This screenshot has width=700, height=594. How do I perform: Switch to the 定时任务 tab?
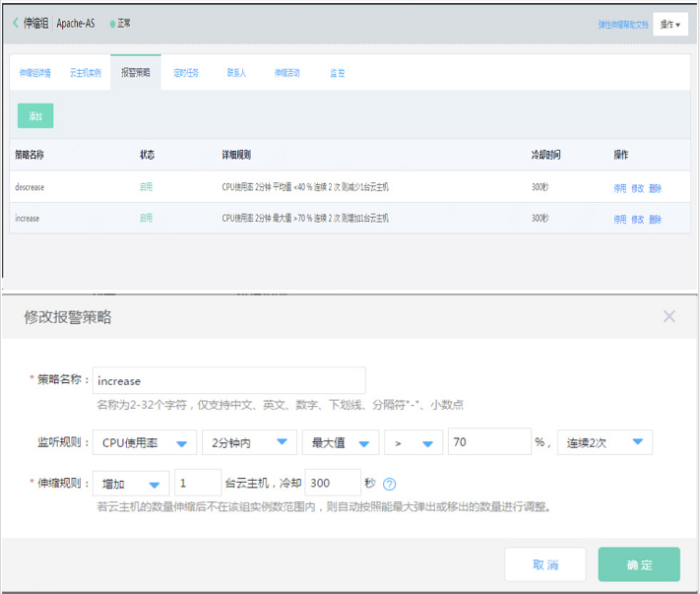click(x=186, y=73)
